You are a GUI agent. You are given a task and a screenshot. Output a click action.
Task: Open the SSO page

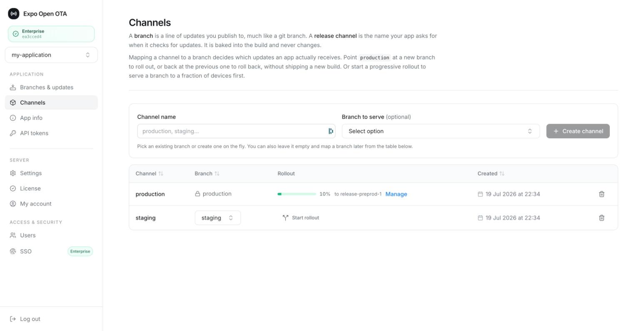pyautogui.click(x=51, y=251)
